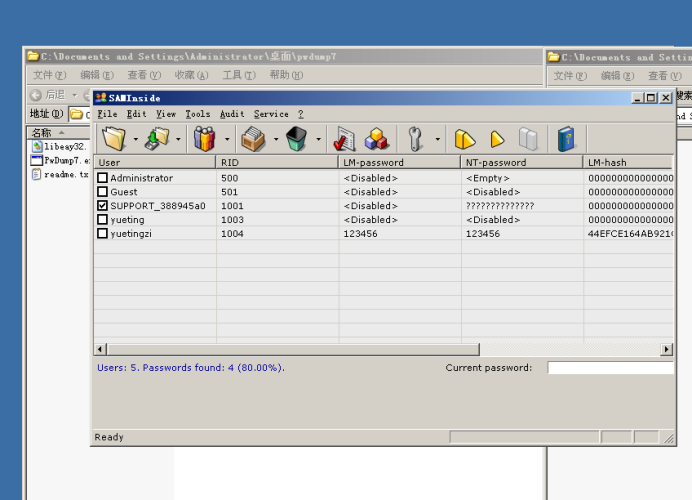Click the horizontal scrollbar thumb

pyautogui.click(x=293, y=350)
